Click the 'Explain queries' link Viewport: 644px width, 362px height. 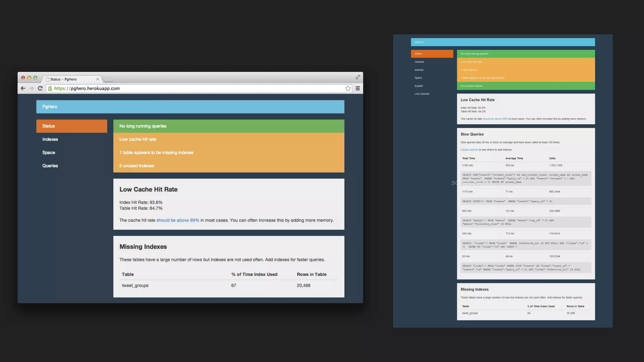469,150
